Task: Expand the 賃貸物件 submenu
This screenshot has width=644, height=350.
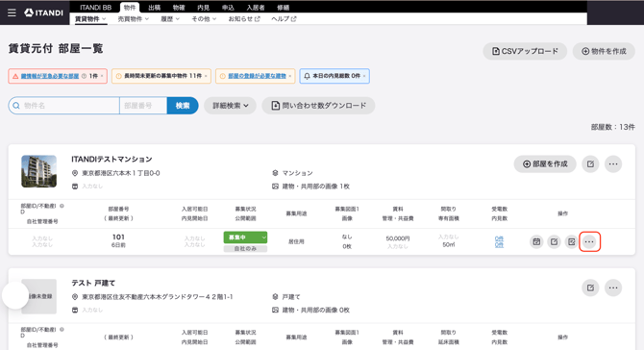Action: 90,19
